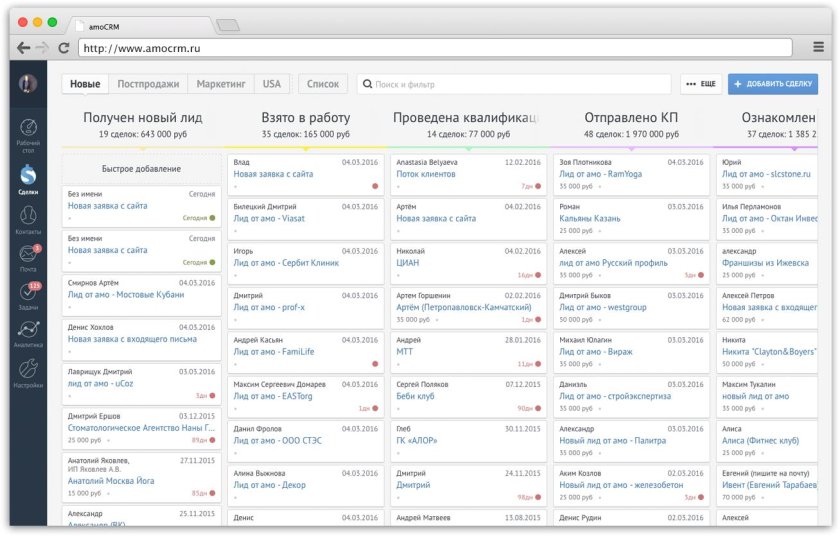Open deal Лид от амо - Сербит Клиник

pyautogui.click(x=286, y=263)
